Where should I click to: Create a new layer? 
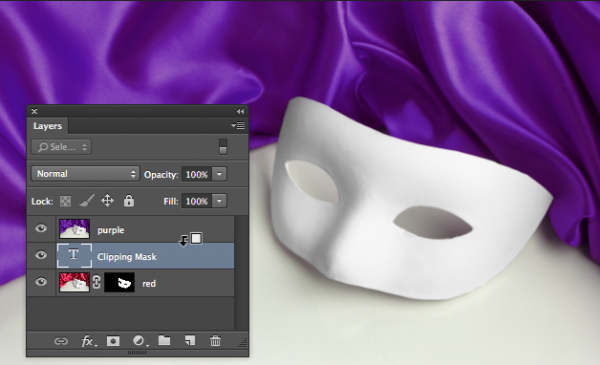click(190, 341)
